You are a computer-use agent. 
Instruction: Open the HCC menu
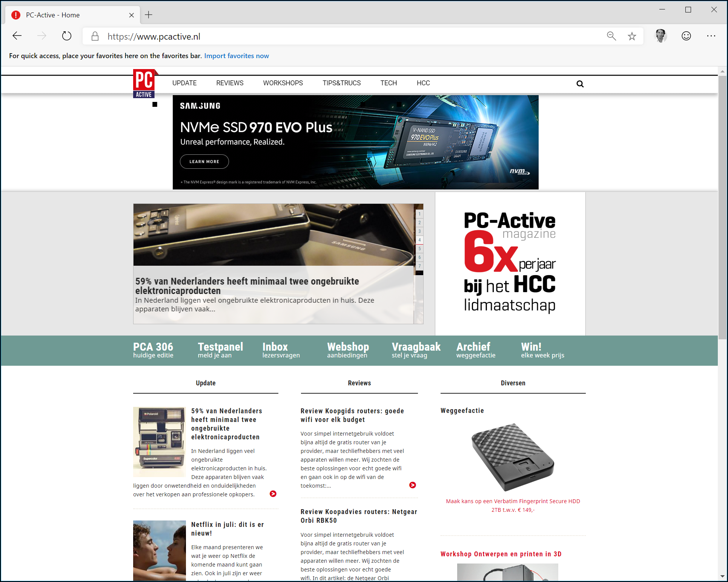[x=423, y=83]
